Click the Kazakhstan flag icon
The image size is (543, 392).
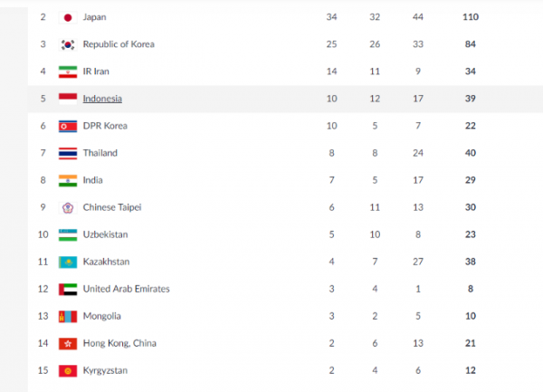click(x=67, y=262)
